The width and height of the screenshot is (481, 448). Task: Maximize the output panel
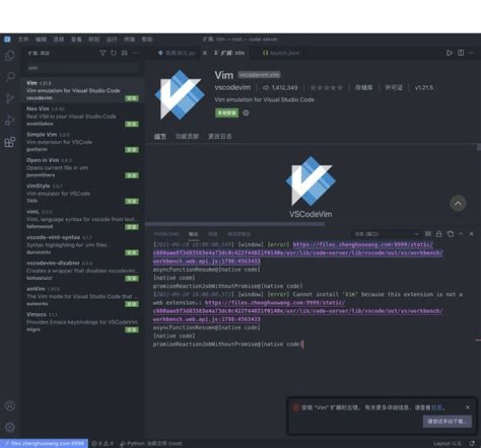pos(461,234)
